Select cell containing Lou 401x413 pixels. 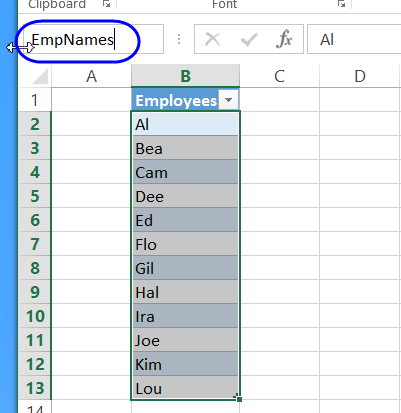pos(185,388)
